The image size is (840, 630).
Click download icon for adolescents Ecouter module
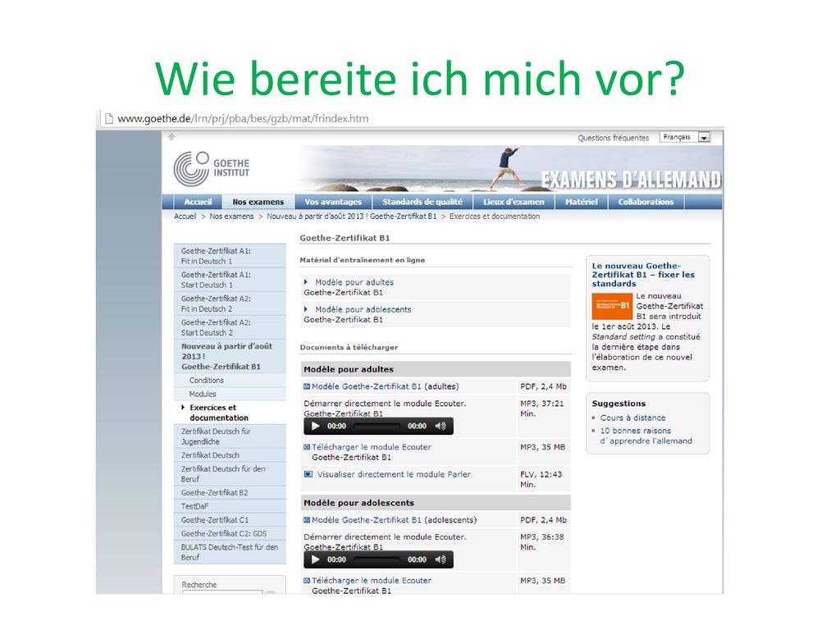pos(307,580)
